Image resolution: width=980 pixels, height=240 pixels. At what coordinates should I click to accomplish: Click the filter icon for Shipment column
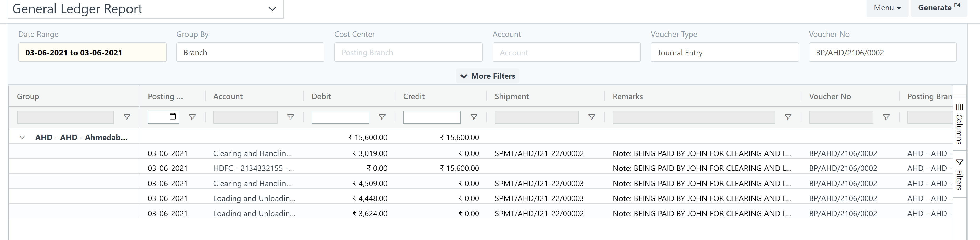(592, 117)
